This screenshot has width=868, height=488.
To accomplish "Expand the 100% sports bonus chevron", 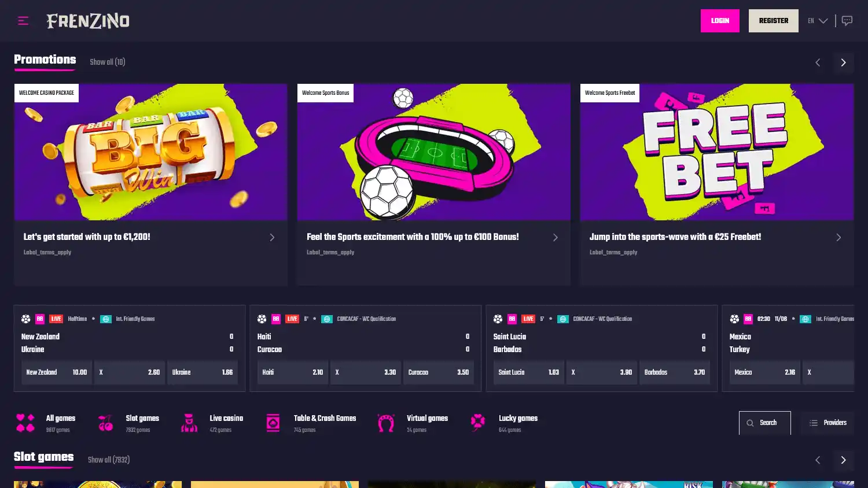I will 555,238.
